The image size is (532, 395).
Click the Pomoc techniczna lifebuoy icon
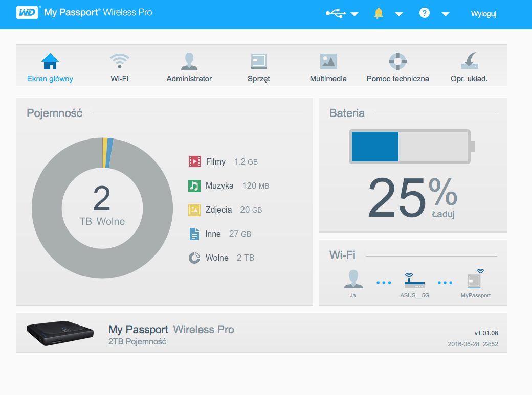[397, 61]
